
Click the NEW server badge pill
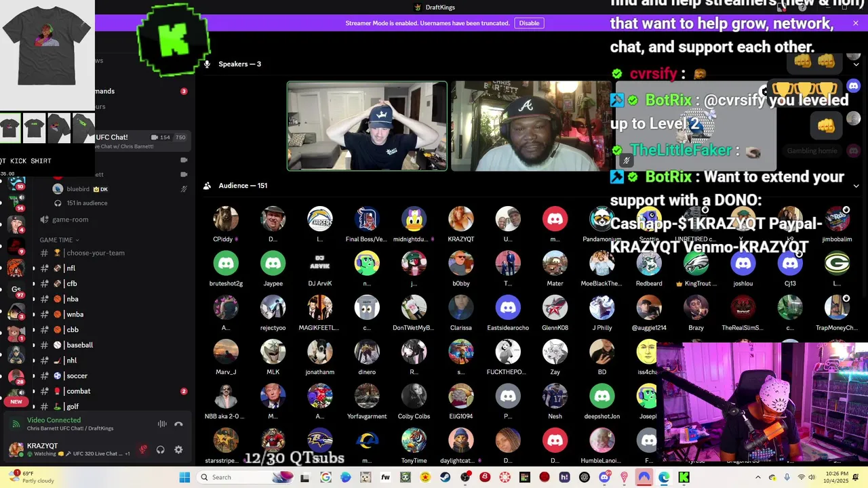point(16,401)
